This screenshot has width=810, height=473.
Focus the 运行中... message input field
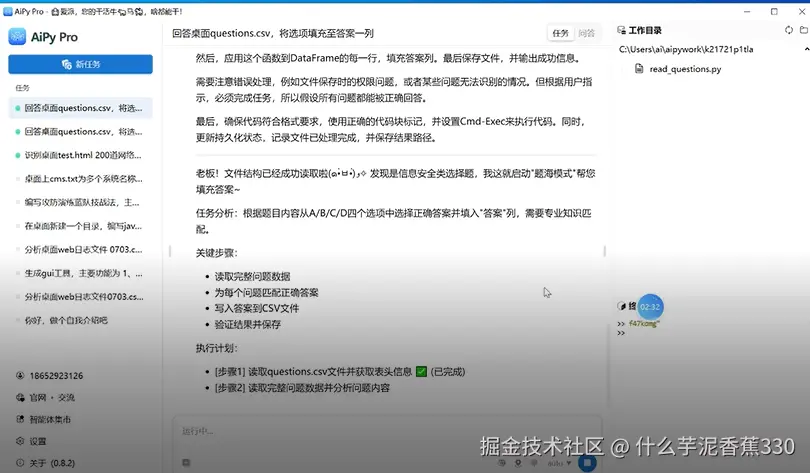387,431
